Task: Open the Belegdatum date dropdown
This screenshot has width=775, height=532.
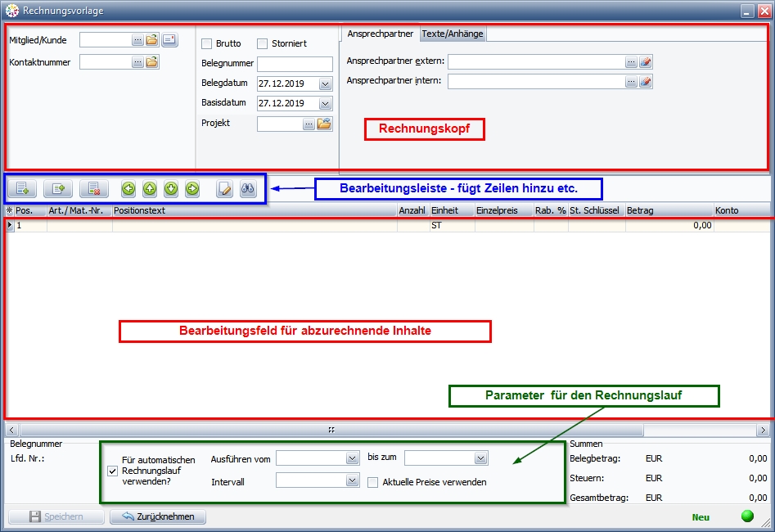Action: pyautogui.click(x=325, y=84)
